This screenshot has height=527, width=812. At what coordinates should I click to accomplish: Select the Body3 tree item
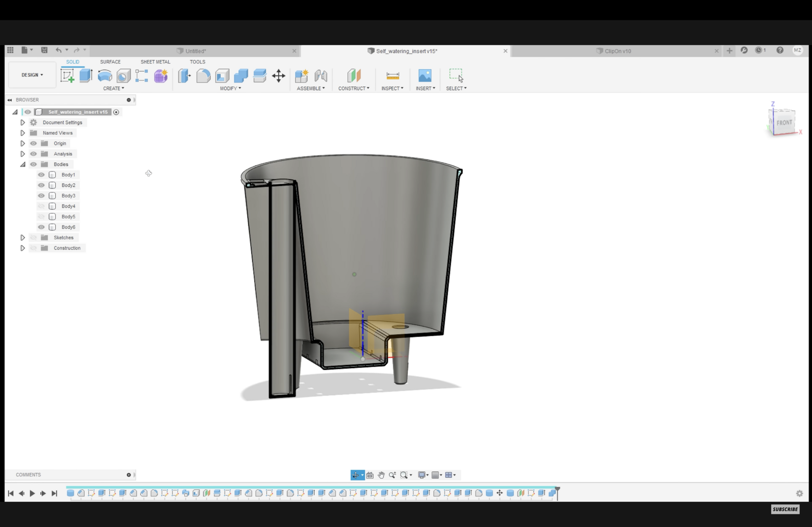click(x=68, y=196)
